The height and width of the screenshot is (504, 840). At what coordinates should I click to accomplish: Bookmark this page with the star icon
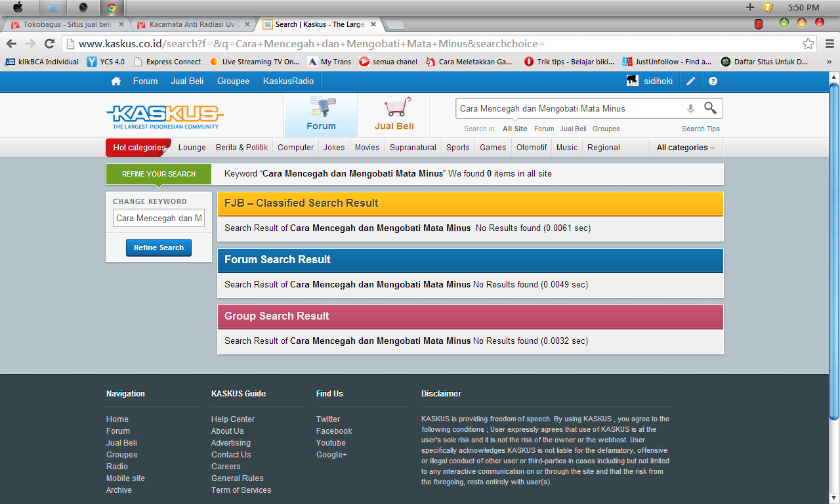tap(808, 44)
